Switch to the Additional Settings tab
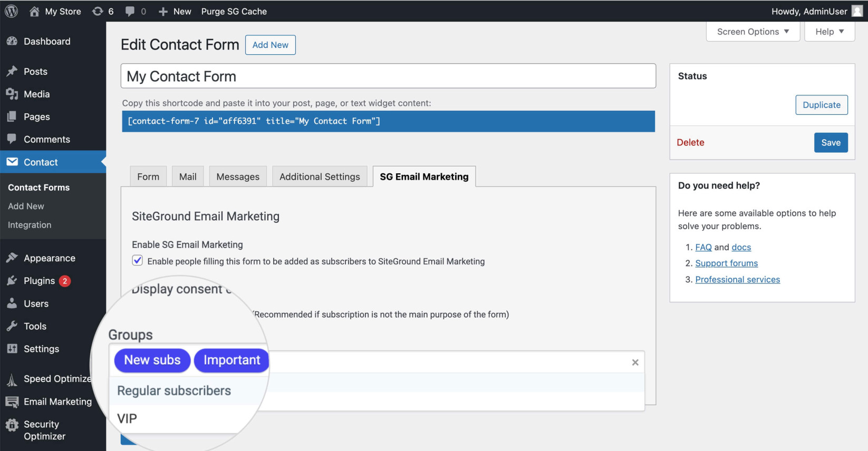 coord(320,177)
